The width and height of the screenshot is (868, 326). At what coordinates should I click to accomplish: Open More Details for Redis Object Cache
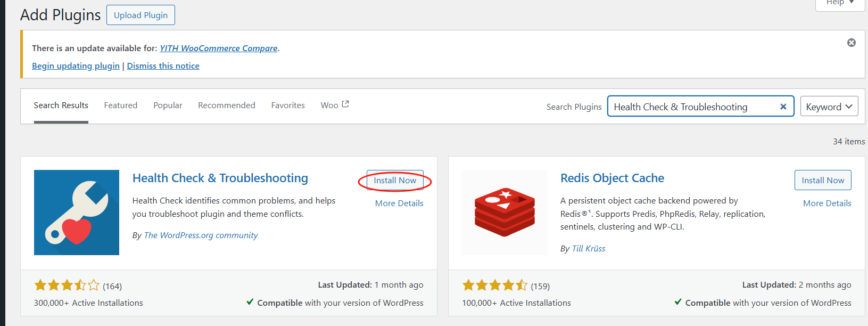[x=827, y=203]
